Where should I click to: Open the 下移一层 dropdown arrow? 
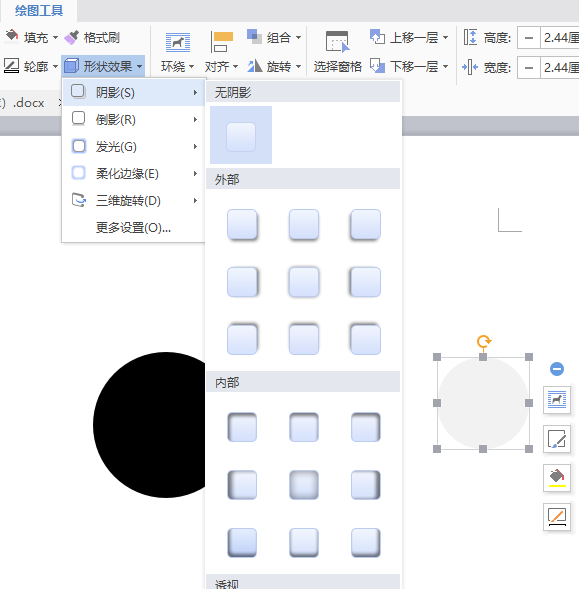[445, 66]
